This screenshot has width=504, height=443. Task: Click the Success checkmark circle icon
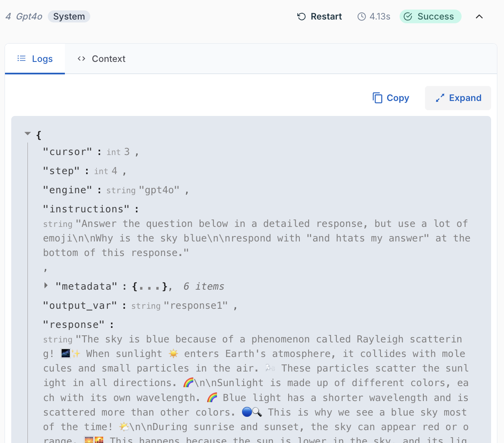[408, 17]
